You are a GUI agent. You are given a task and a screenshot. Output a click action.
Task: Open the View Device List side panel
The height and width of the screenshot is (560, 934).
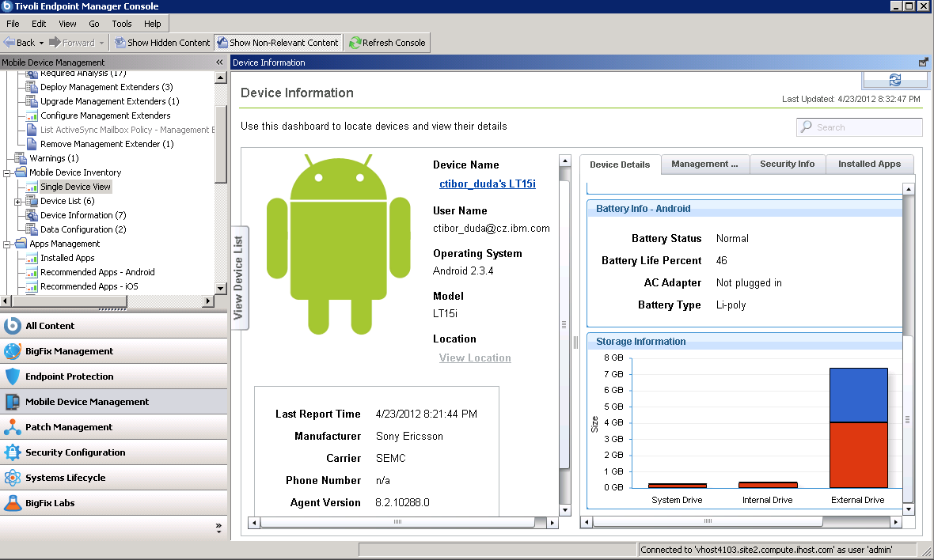(x=239, y=278)
